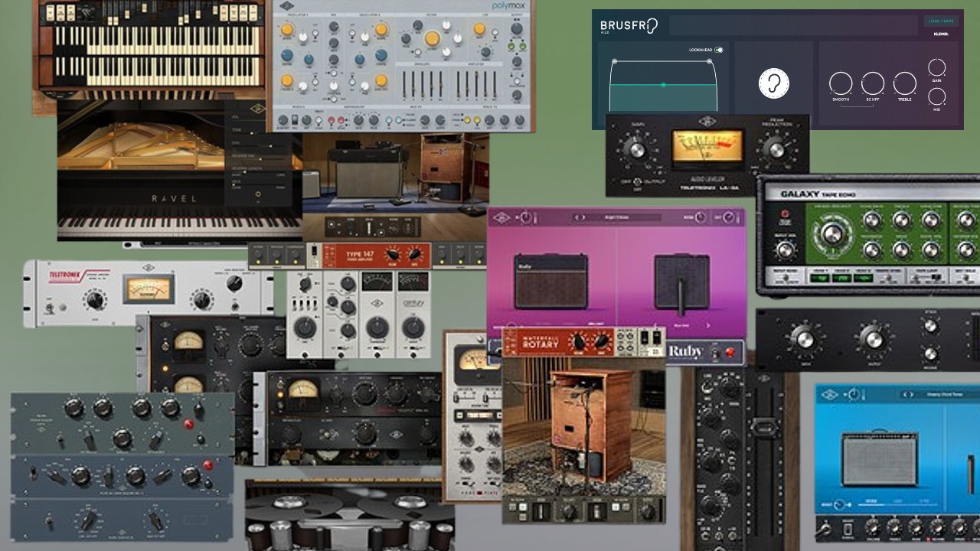Viewport: 980px width, 551px height.
Task: Click Input Vol knob on Galaxy Tape Echo
Action: click(784, 250)
